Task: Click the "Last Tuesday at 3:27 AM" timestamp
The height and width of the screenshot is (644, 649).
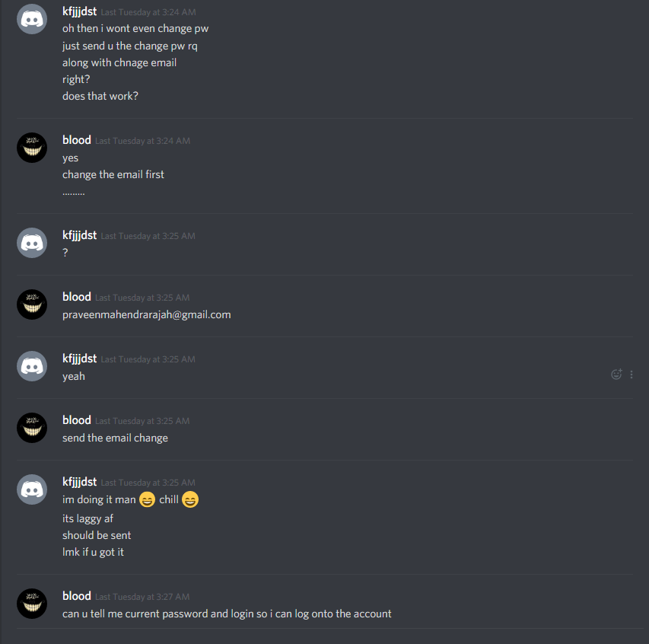Action: [x=142, y=597]
